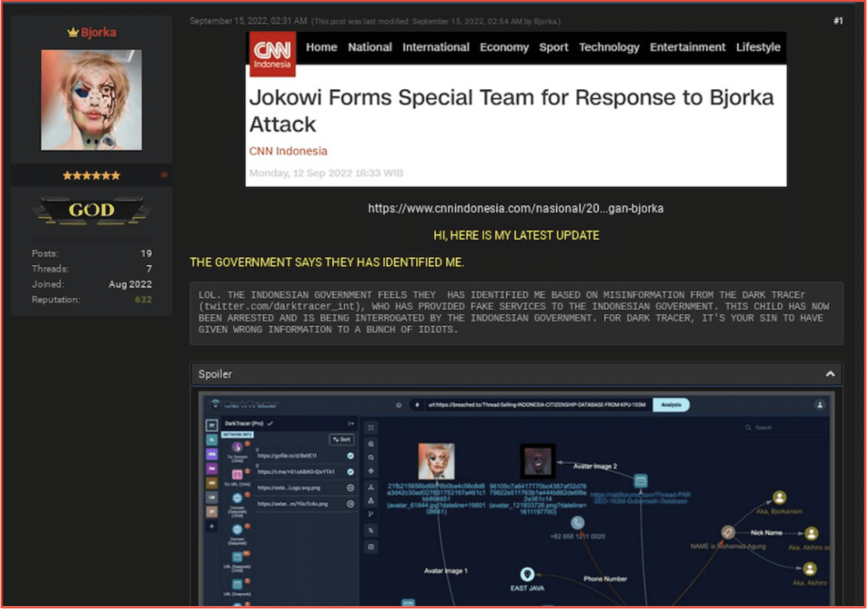Image resolution: width=868 pixels, height=609 pixels.
Task: Check the Logo.svg.png URL row circle
Action: [351, 488]
